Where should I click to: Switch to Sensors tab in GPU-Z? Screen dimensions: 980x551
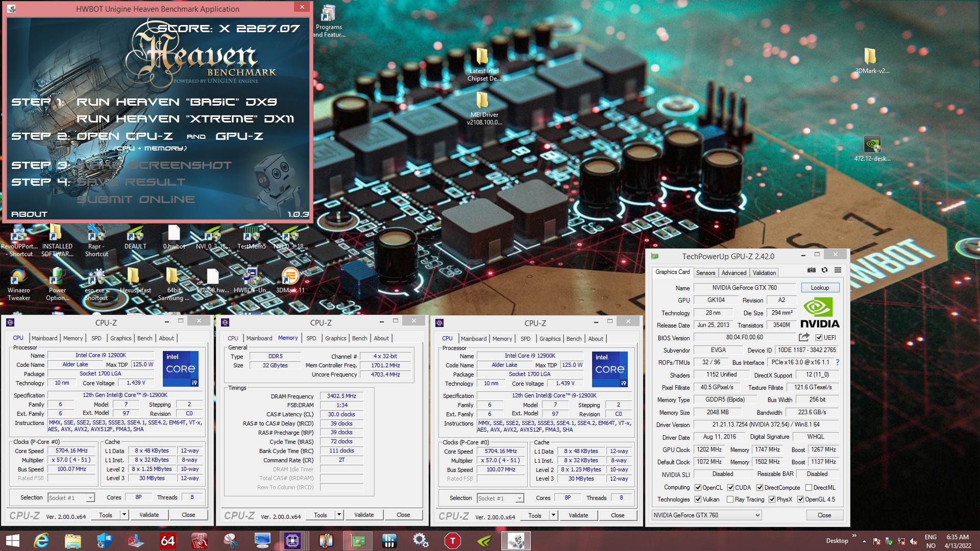point(705,273)
